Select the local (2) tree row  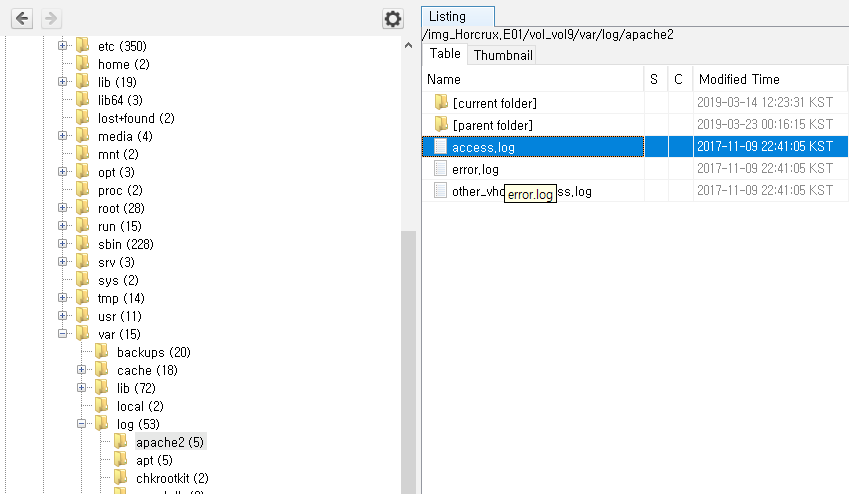(x=140, y=406)
